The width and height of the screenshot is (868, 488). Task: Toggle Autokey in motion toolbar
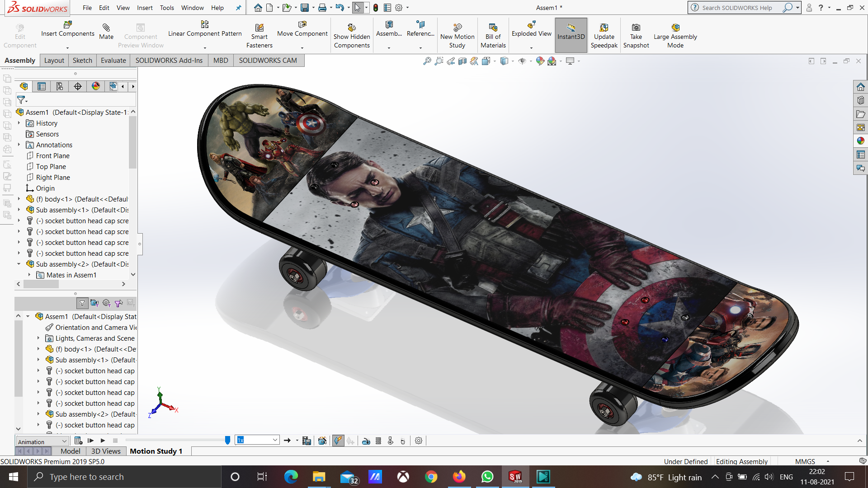[x=338, y=441]
